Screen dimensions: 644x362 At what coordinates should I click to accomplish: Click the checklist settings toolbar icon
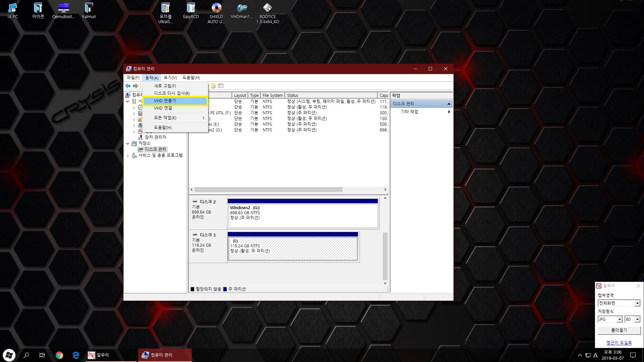tap(221, 86)
